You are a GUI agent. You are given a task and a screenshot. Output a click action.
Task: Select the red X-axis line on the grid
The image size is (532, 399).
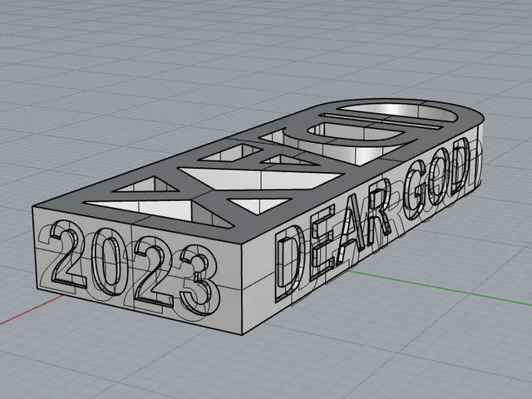32,310
